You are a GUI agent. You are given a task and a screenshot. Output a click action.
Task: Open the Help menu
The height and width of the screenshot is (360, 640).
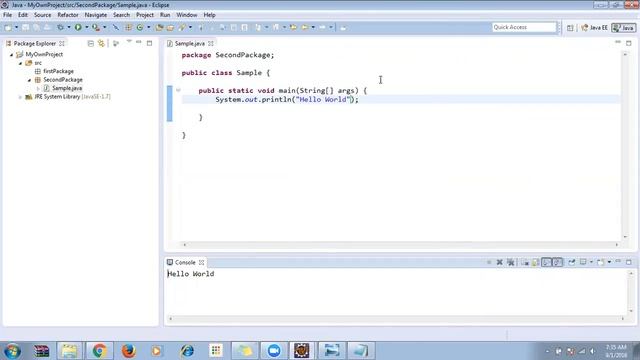point(209,15)
